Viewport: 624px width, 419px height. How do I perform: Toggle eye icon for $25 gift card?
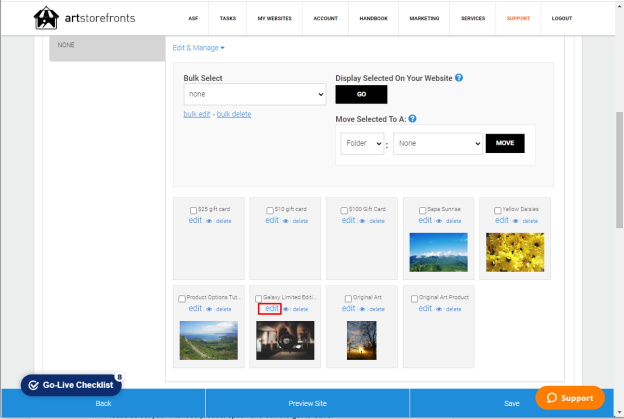click(x=209, y=221)
